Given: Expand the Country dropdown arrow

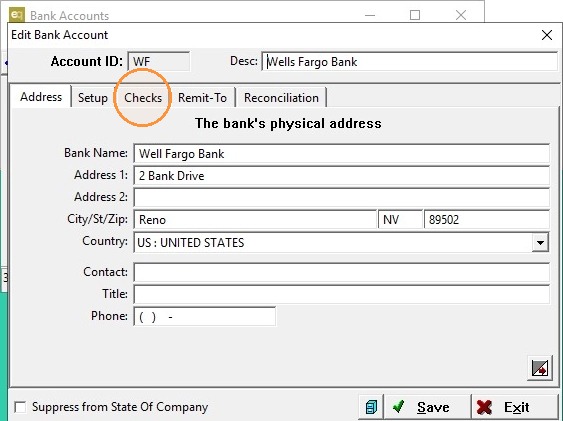Looking at the screenshot, I should click(540, 243).
